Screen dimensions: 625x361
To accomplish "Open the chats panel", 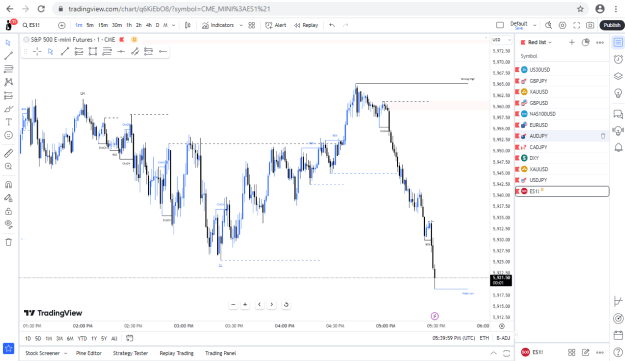I will [x=618, y=114].
